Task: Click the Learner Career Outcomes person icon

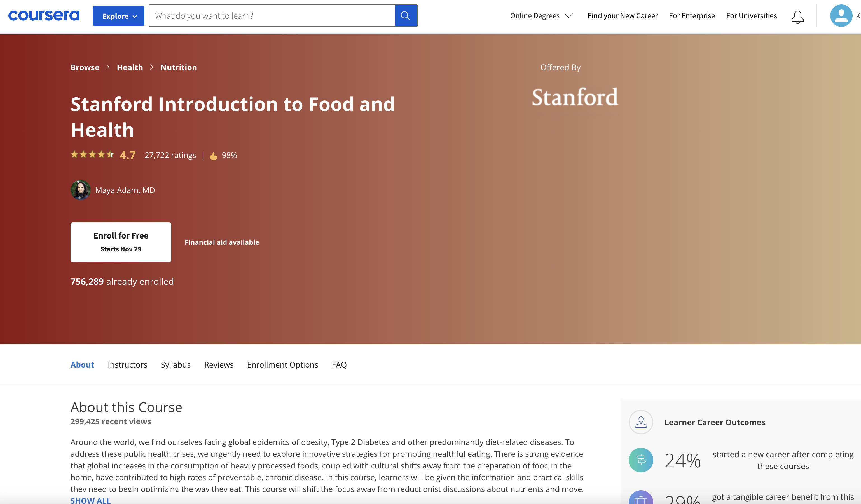Action: coord(641,422)
